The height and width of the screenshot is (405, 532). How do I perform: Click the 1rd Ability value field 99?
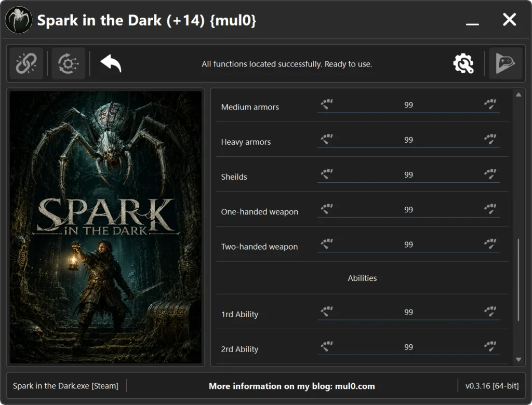point(408,312)
